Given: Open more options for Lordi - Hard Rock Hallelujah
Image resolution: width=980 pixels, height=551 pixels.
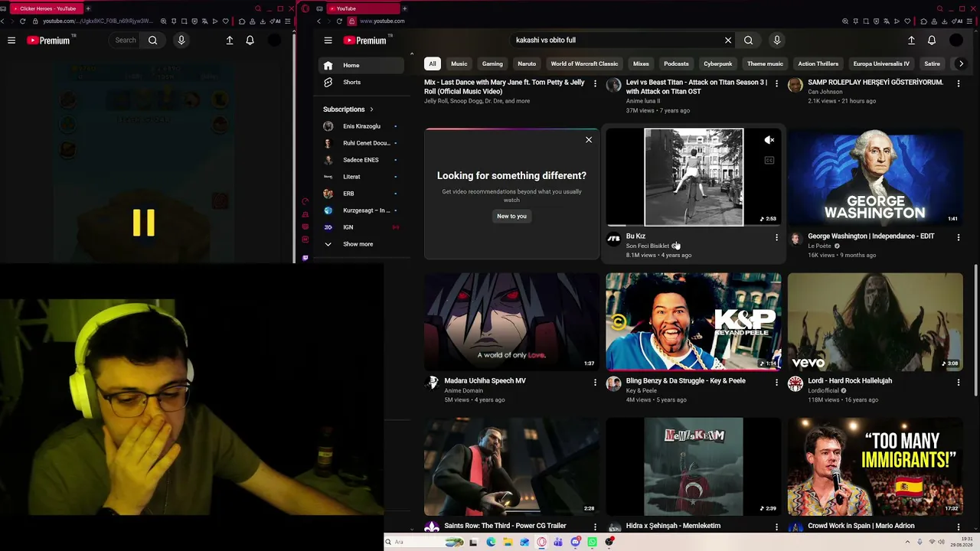Looking at the screenshot, I should 959,382.
